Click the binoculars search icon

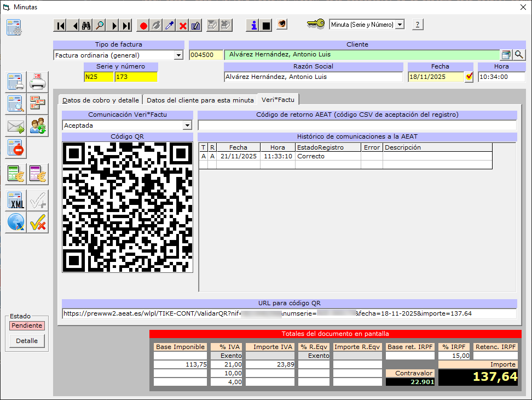[x=86, y=25]
